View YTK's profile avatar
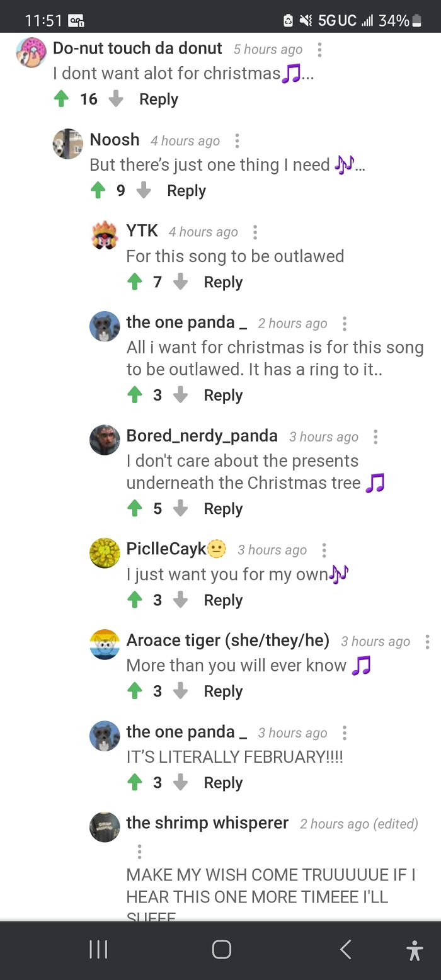This screenshot has height=980, width=441. point(105,236)
